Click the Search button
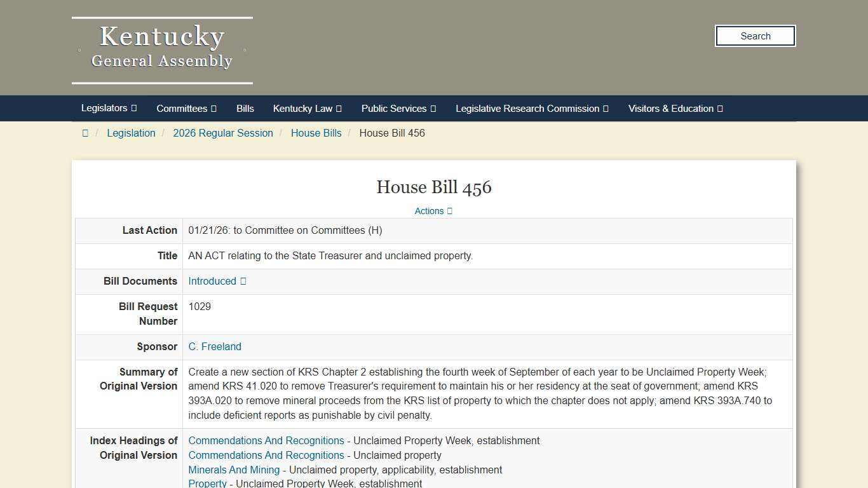The height and width of the screenshot is (488, 868). click(x=755, y=36)
